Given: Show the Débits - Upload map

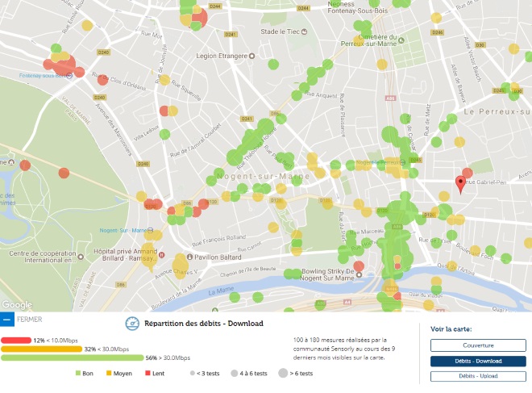Looking at the screenshot, I should [x=472, y=376].
